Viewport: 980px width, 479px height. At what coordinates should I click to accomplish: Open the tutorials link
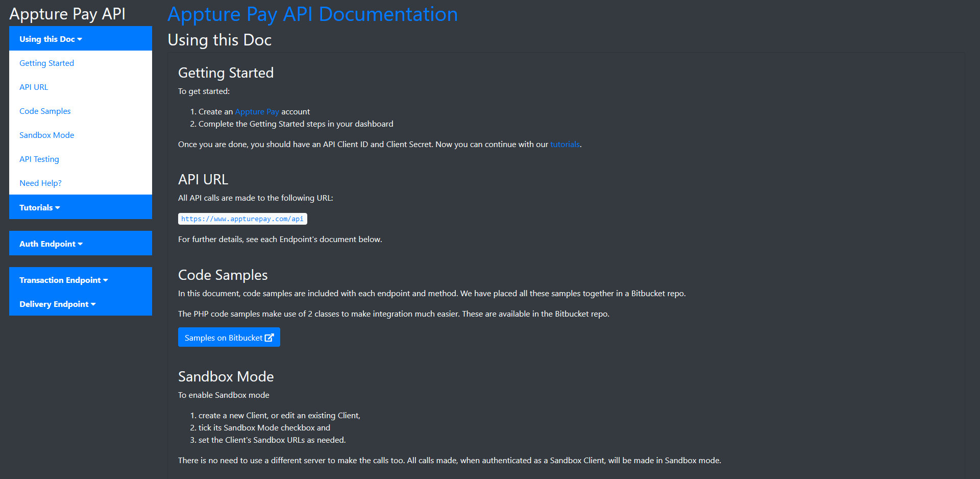pos(565,144)
